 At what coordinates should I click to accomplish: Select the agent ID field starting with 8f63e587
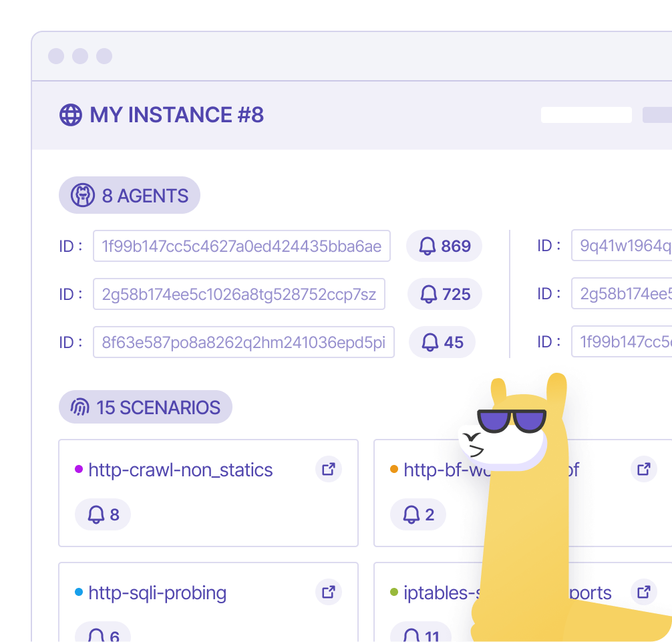[243, 343]
